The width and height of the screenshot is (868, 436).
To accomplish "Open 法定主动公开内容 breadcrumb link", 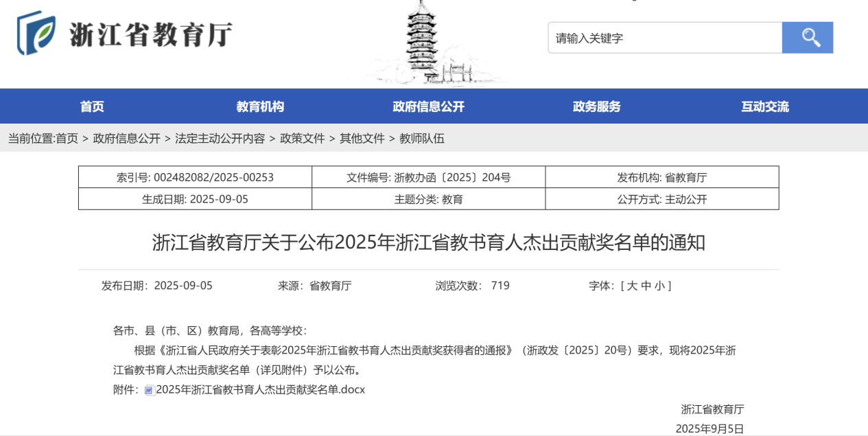I will pyautogui.click(x=220, y=138).
